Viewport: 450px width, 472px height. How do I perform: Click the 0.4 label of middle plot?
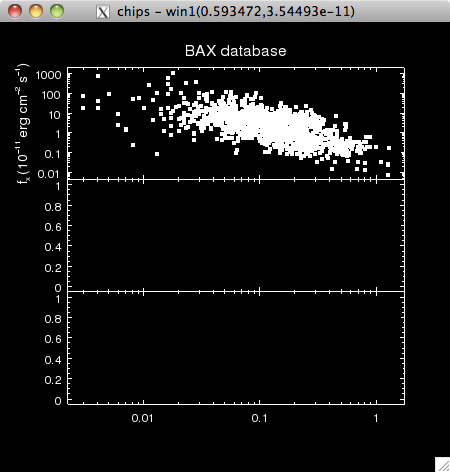coord(53,247)
